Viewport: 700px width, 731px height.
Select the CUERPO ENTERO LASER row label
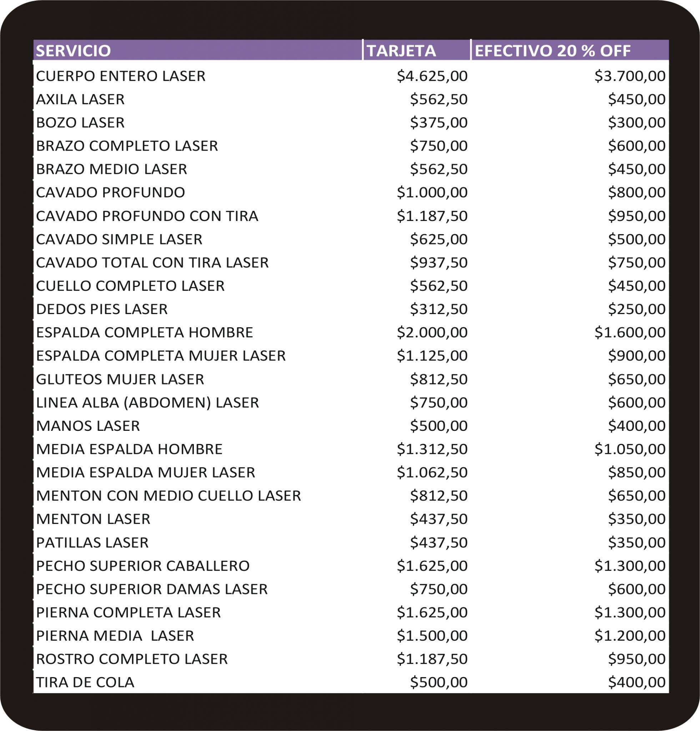[x=121, y=76]
